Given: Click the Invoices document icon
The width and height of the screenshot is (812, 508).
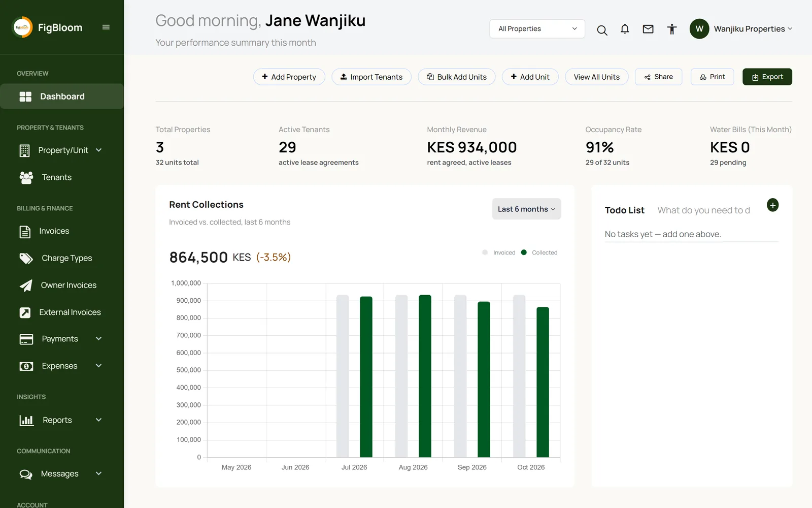Looking at the screenshot, I should [25, 232].
